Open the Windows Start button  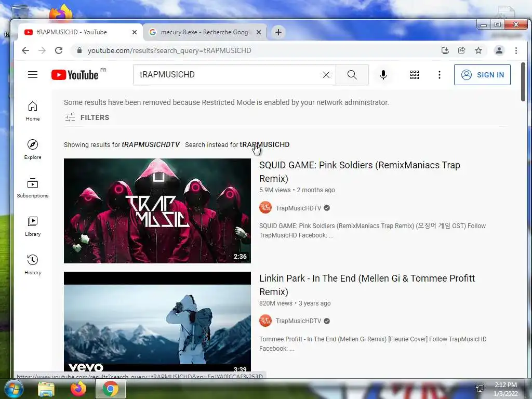14,389
